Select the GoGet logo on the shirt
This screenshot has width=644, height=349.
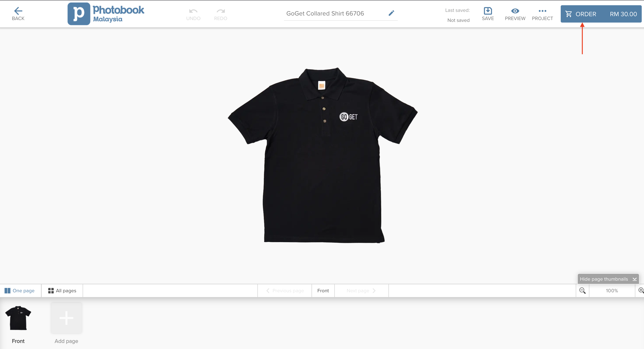point(348,117)
